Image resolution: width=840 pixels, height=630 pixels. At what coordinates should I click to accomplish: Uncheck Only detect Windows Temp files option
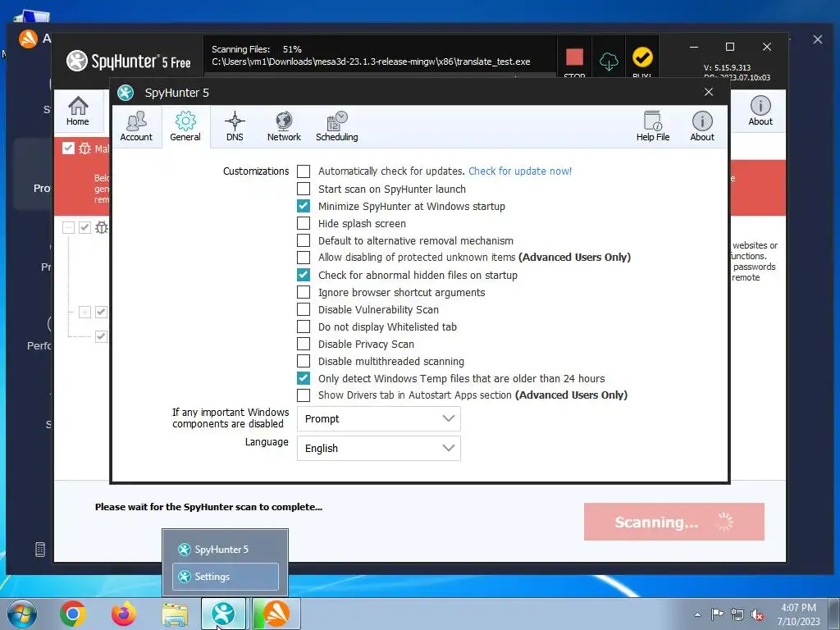point(304,378)
